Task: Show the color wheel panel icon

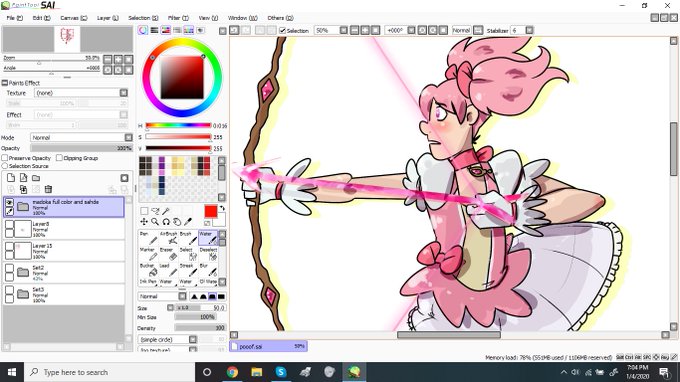Action: pyautogui.click(x=143, y=30)
